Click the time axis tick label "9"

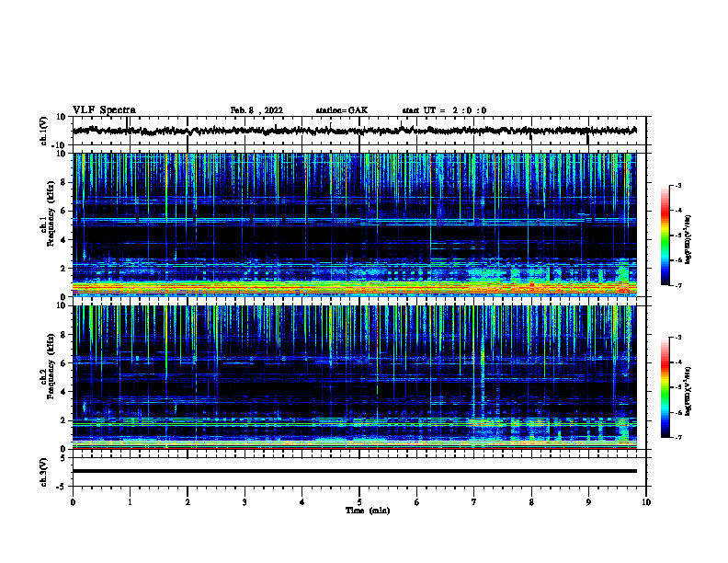[x=588, y=502]
